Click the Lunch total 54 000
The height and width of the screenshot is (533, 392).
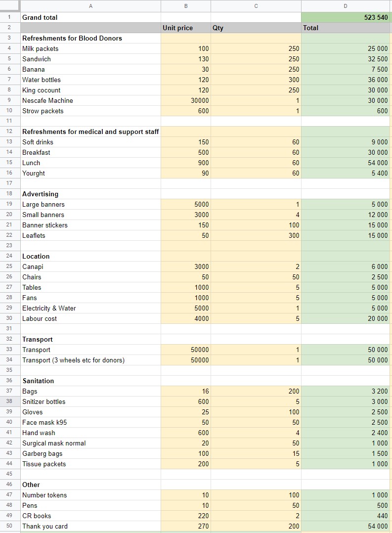[345, 163]
